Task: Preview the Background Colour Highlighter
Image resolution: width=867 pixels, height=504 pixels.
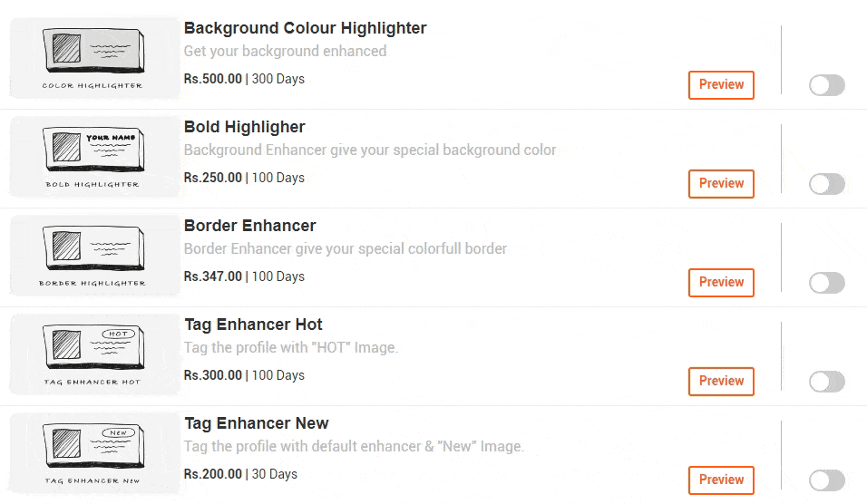Action: 721,85
